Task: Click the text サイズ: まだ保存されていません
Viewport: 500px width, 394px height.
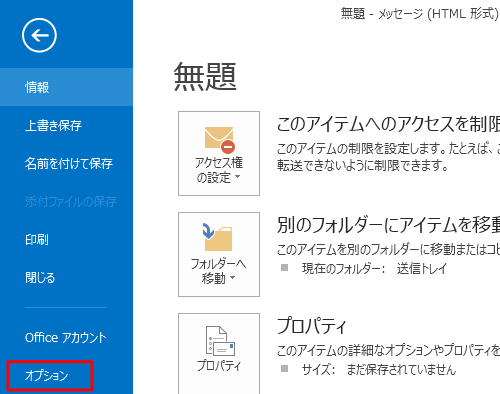Action: pyautogui.click(x=379, y=369)
